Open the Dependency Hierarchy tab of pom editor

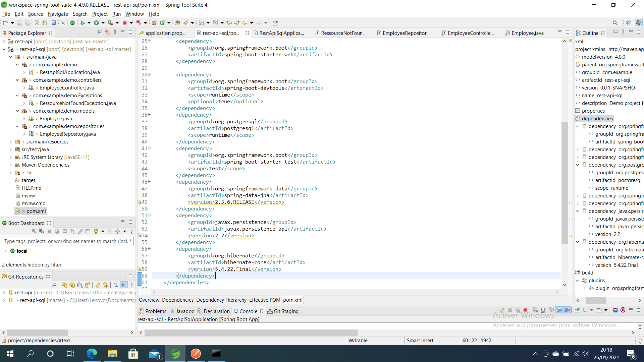click(221, 300)
